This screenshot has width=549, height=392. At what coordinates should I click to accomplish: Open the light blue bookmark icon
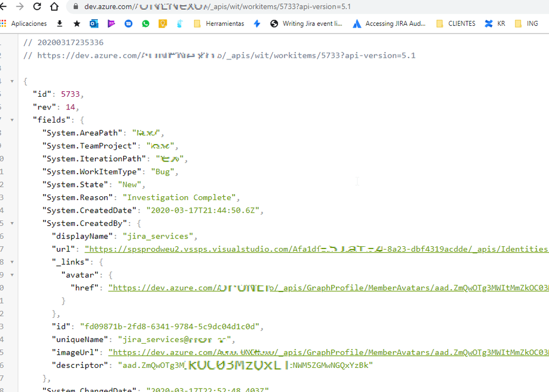[180, 24]
